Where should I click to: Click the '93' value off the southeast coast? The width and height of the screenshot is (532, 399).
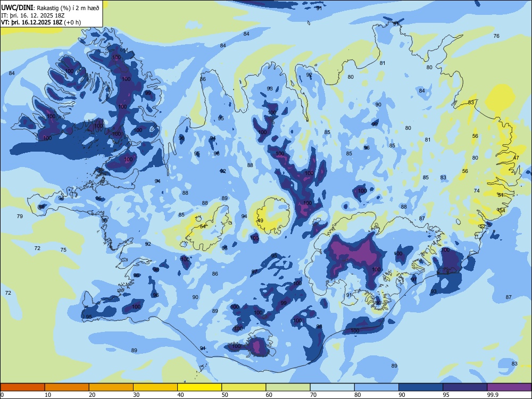pos(434,292)
